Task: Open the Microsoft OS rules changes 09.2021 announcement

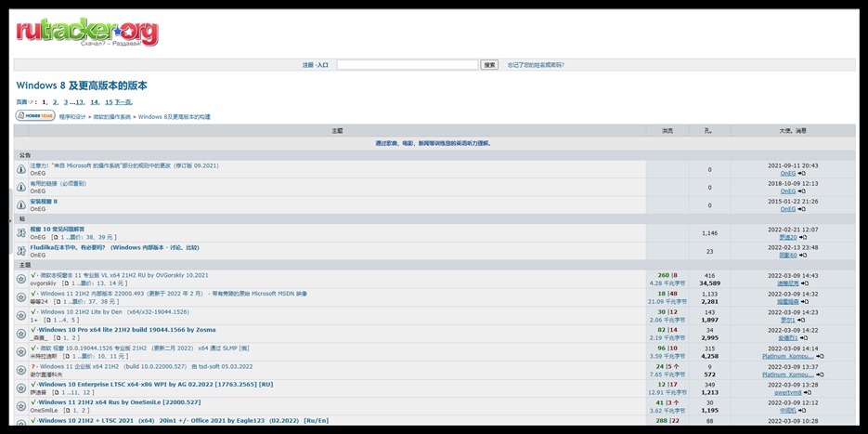Action: tap(124, 165)
